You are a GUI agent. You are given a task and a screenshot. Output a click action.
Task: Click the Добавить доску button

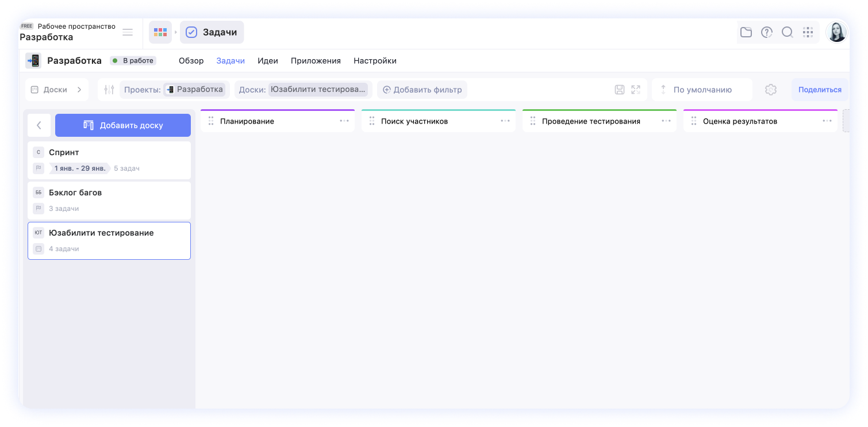tap(123, 125)
